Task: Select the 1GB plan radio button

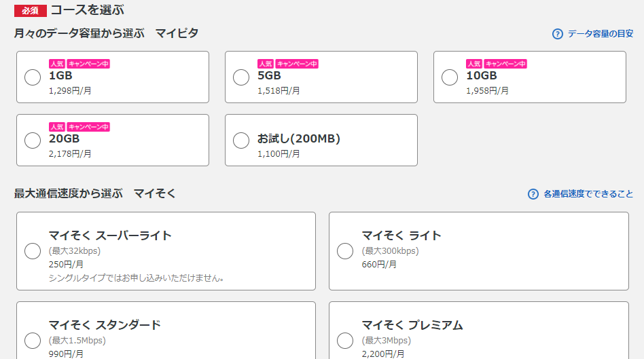Action: [33, 77]
